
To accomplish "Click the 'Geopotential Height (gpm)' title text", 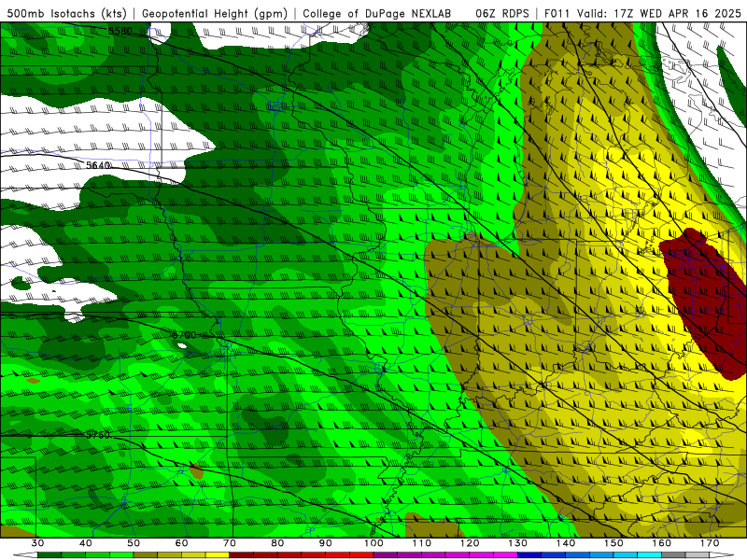I will coord(215,13).
